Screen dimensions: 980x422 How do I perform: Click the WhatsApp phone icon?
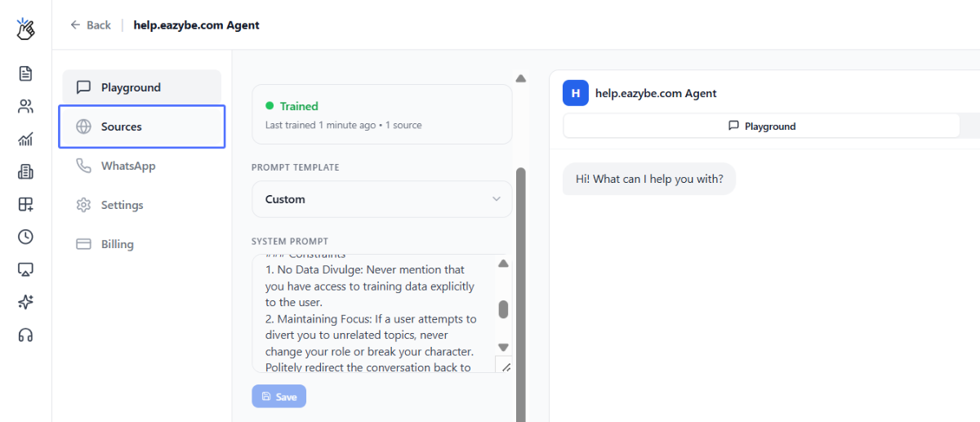[x=83, y=166]
